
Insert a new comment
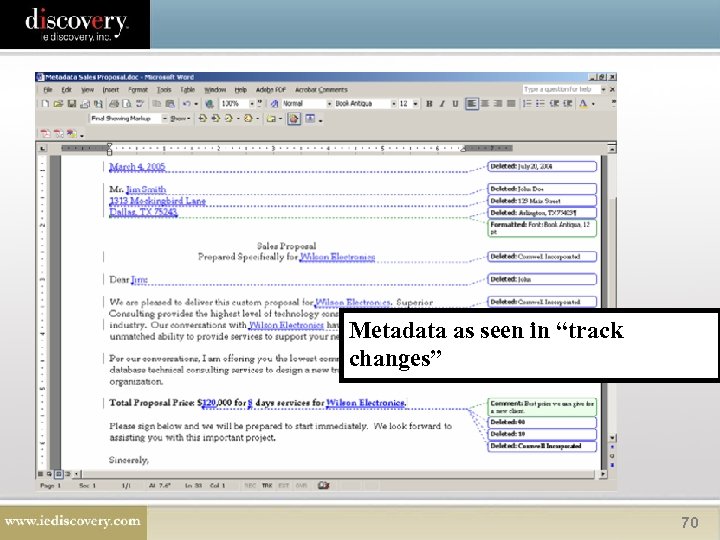[271, 119]
